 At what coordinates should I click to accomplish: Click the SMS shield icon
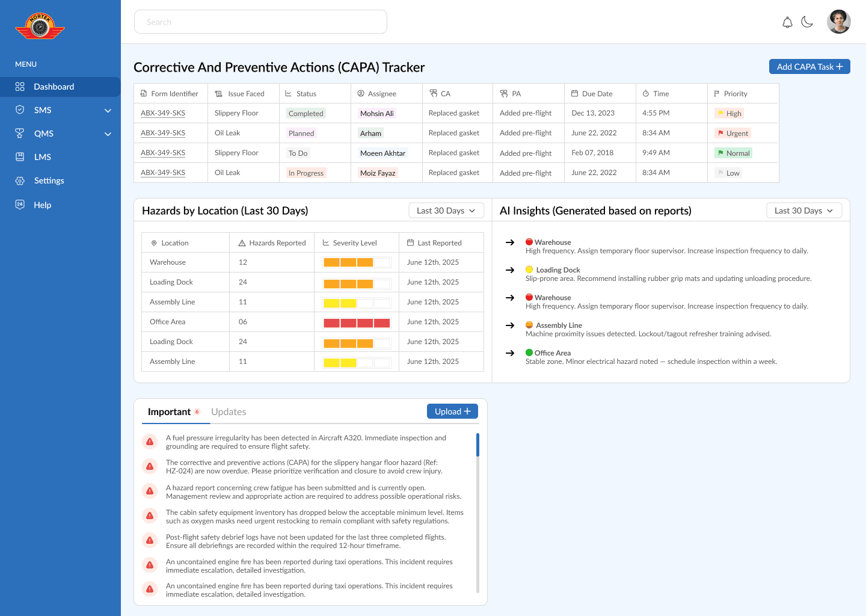point(20,110)
